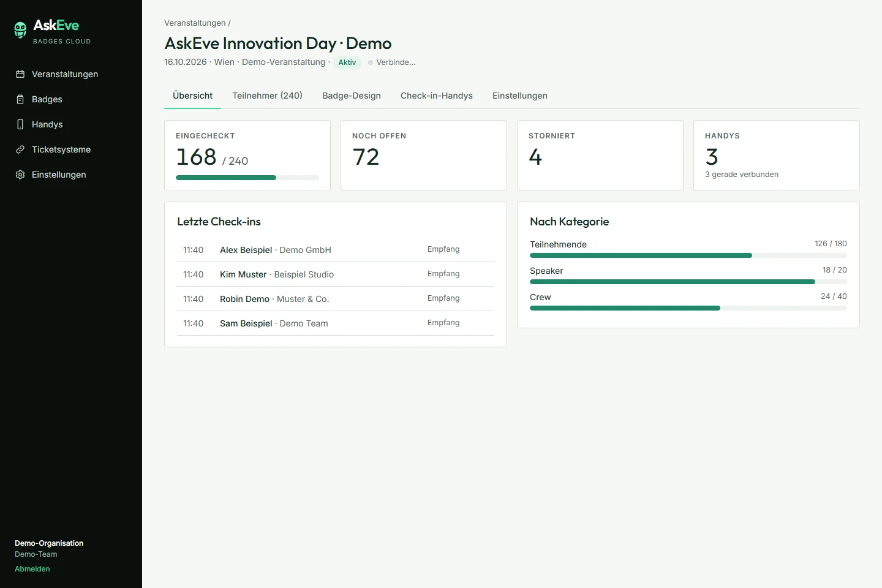This screenshot has height=588, width=882.
Task: Click the Abmelden link
Action: [x=32, y=569]
